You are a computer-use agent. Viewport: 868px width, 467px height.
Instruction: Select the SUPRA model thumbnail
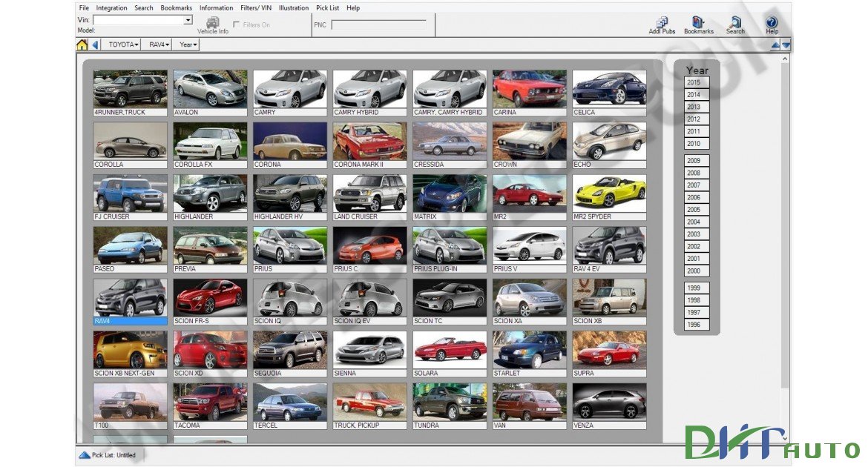point(609,354)
